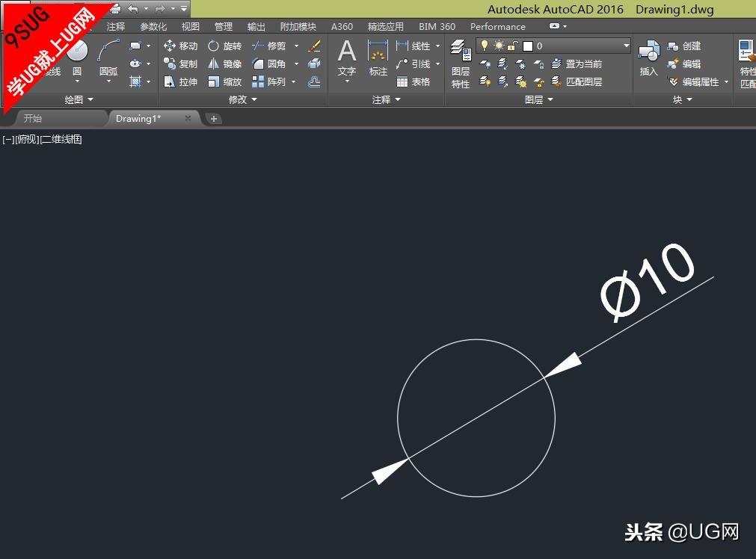756x559 pixels.
Task: Create a new drawing tab with plus
Action: (x=214, y=119)
